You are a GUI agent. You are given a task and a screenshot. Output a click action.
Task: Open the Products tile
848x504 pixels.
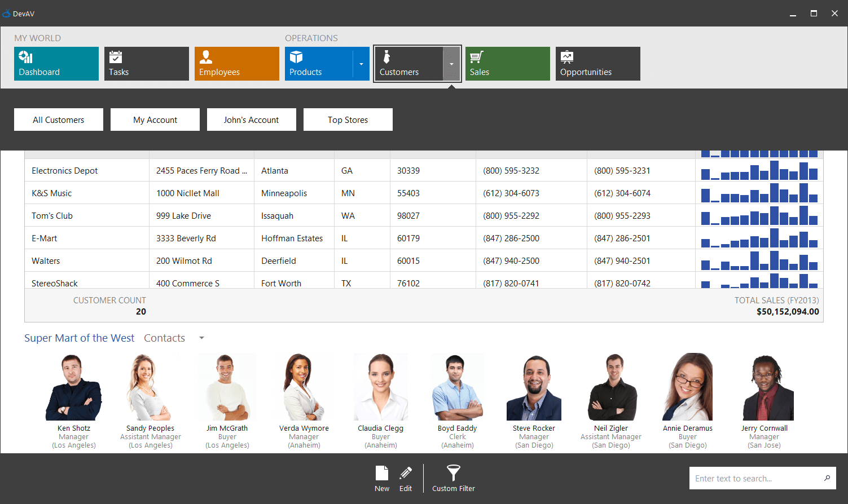(x=319, y=64)
